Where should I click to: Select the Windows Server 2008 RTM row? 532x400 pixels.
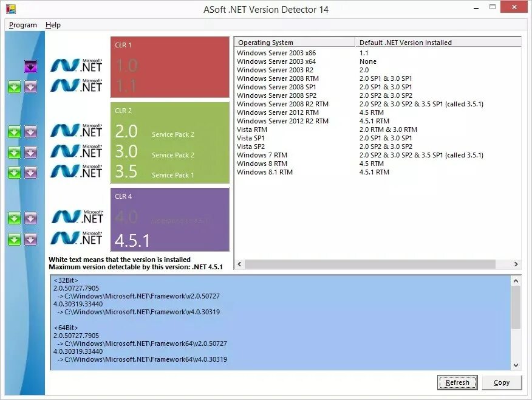(x=378, y=78)
